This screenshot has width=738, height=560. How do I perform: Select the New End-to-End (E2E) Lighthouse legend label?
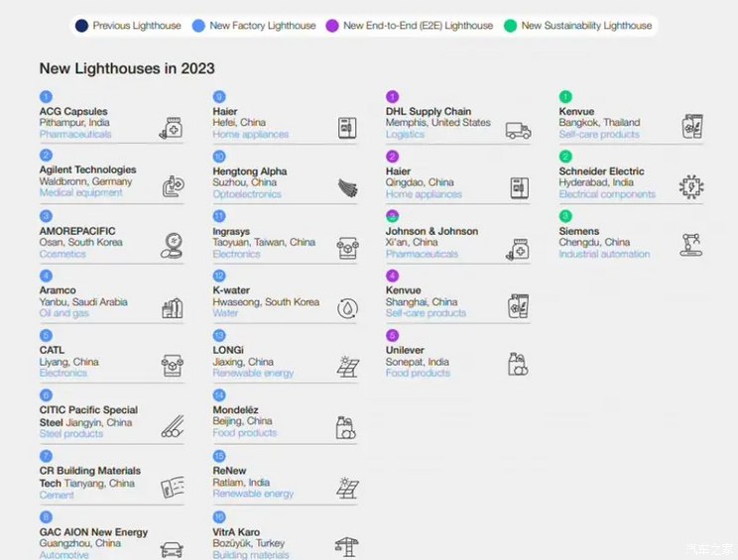click(x=420, y=25)
